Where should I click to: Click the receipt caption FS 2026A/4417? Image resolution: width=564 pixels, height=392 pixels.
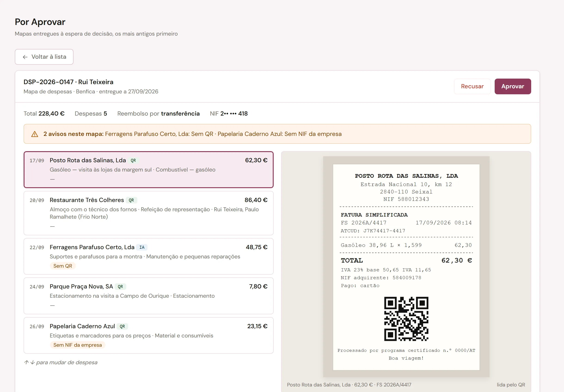349,385
